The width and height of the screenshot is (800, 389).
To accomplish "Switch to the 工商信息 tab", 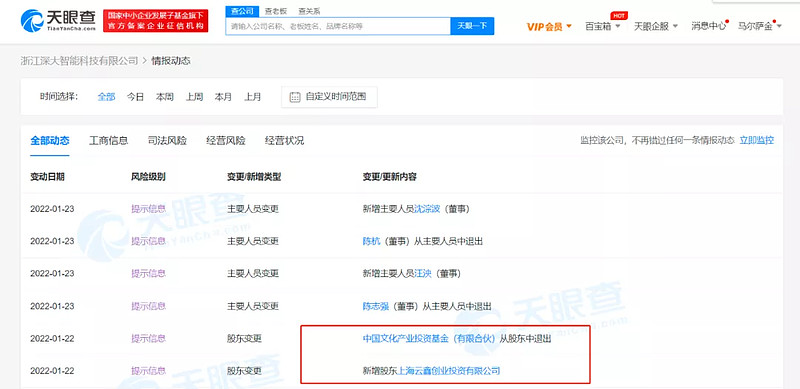I will point(108,141).
